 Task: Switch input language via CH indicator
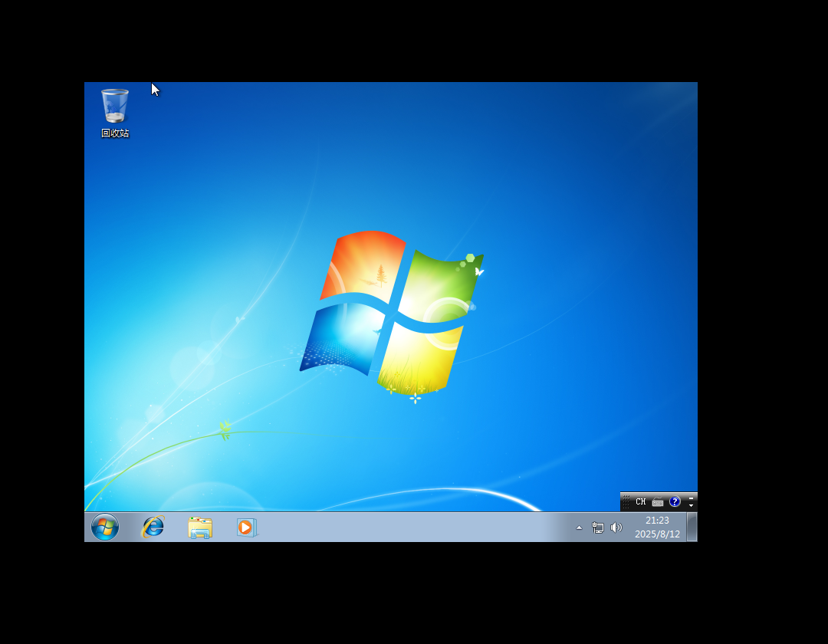pyautogui.click(x=640, y=501)
